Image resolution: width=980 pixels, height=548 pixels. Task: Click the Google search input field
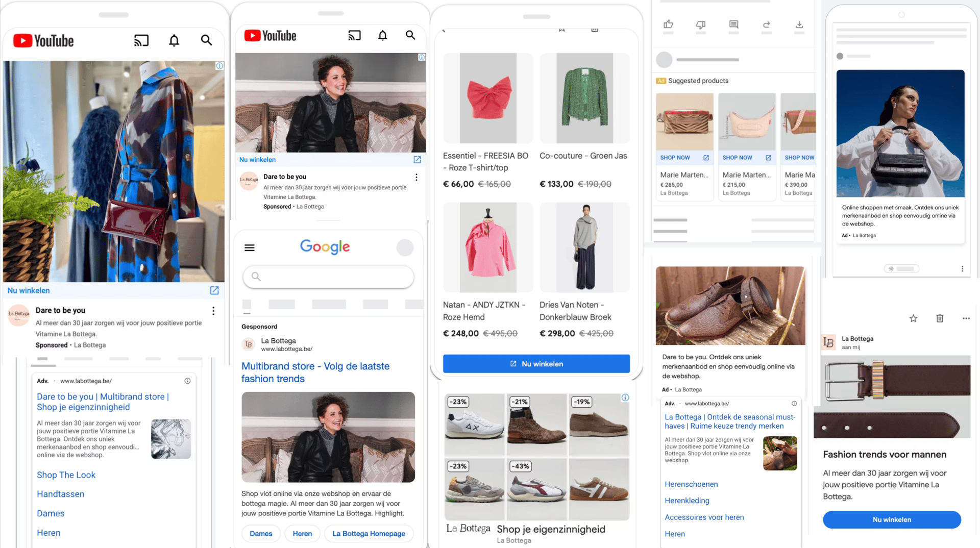pos(328,277)
